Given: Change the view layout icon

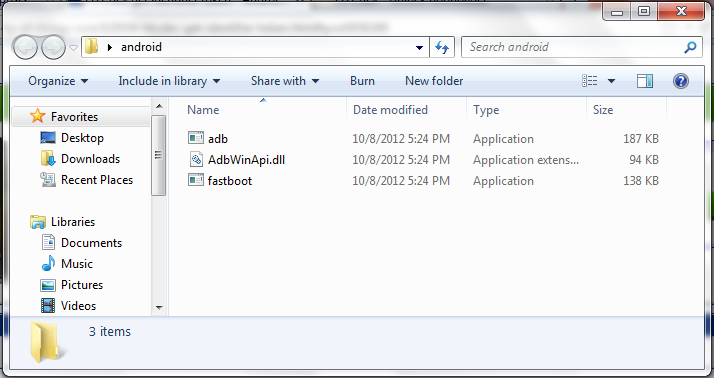Looking at the screenshot, I should pyautogui.click(x=590, y=81).
